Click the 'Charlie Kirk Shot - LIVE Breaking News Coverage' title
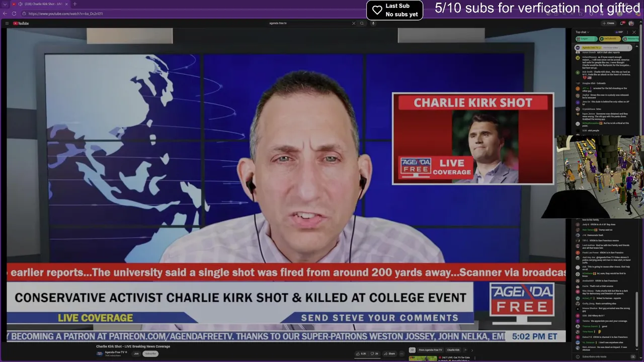Viewport: 644px width, 362px height. click(x=133, y=346)
